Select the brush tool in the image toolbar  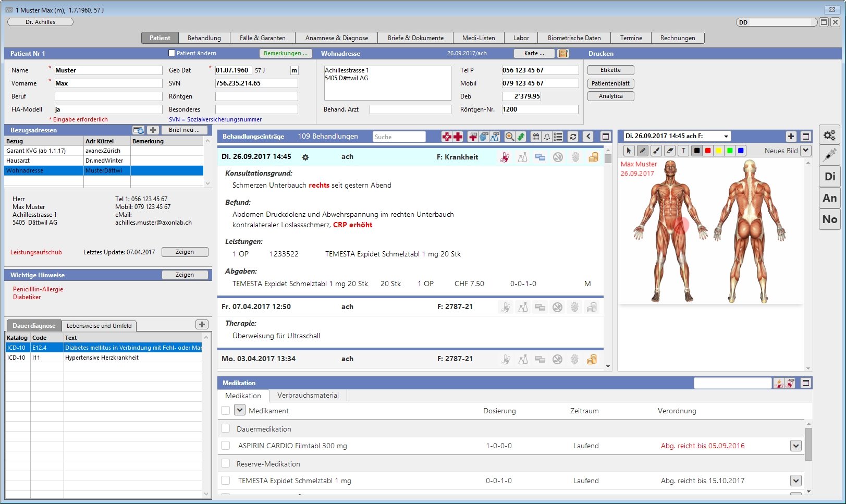pyautogui.click(x=656, y=151)
